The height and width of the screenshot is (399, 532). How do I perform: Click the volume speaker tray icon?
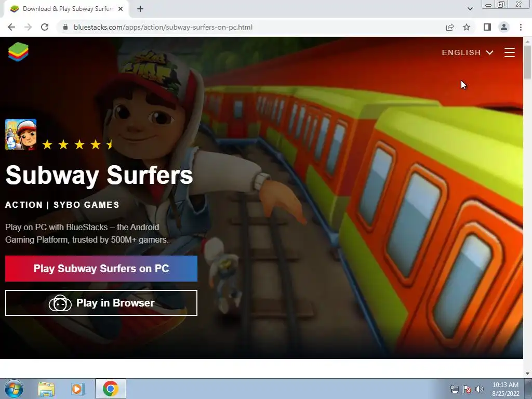[480, 389]
